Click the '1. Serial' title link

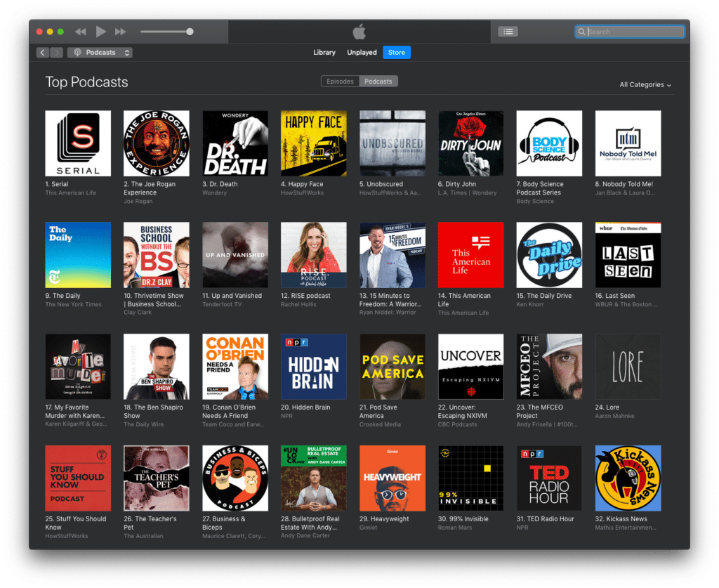[x=57, y=184]
